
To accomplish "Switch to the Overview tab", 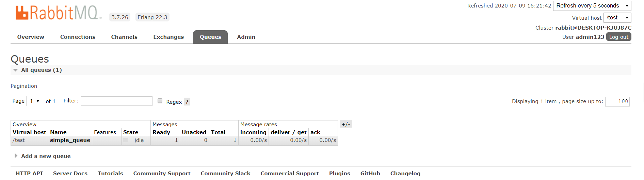I will click(x=31, y=37).
